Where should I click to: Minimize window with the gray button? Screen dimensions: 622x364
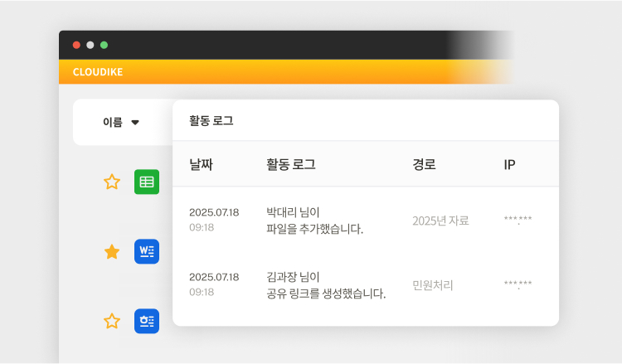[90, 46]
